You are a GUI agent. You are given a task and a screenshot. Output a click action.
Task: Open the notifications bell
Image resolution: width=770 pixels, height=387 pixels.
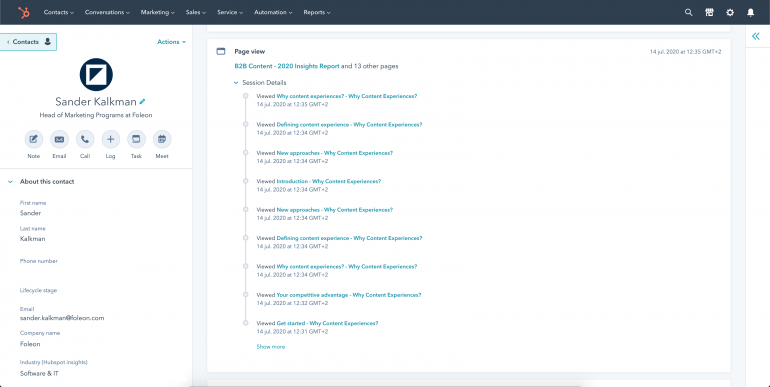(750, 13)
